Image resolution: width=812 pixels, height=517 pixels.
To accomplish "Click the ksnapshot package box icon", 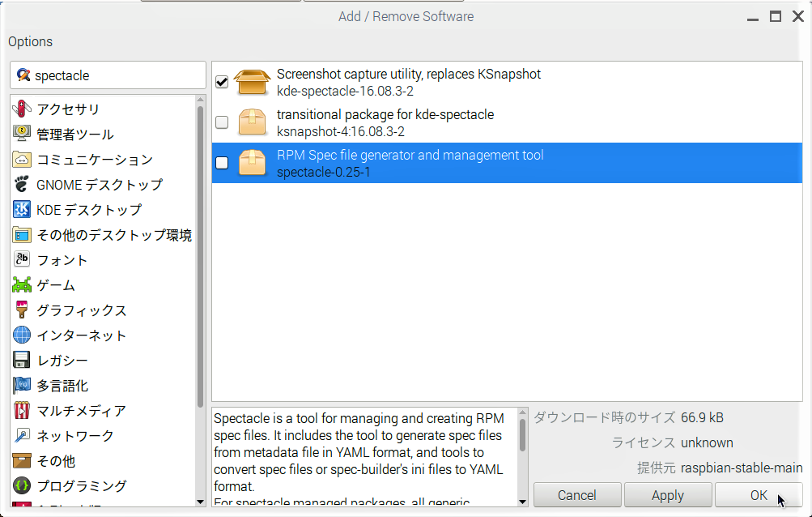I will [x=253, y=122].
